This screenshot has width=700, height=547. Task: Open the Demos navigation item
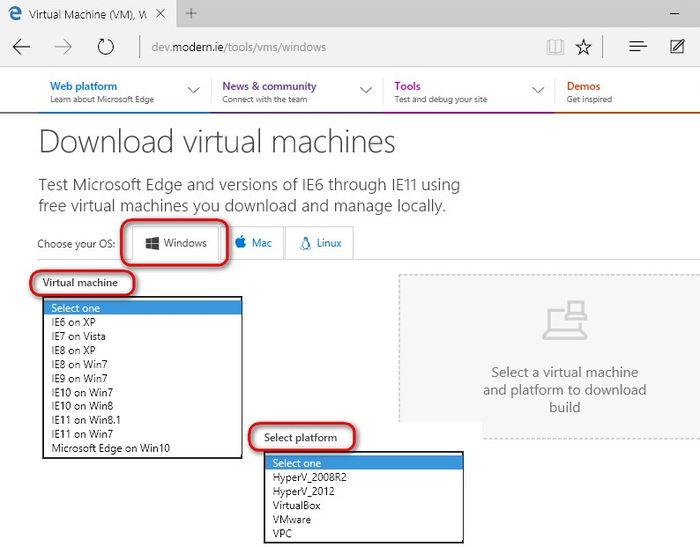click(590, 92)
